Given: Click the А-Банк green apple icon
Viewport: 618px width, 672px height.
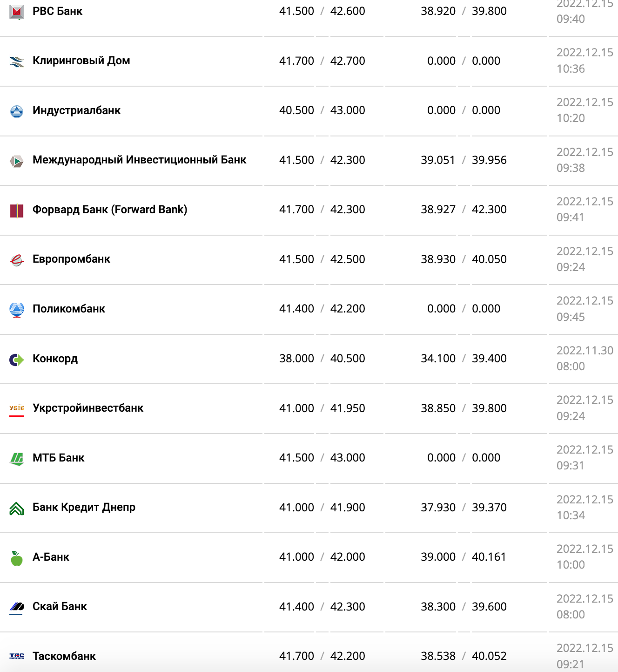Looking at the screenshot, I should (x=17, y=558).
